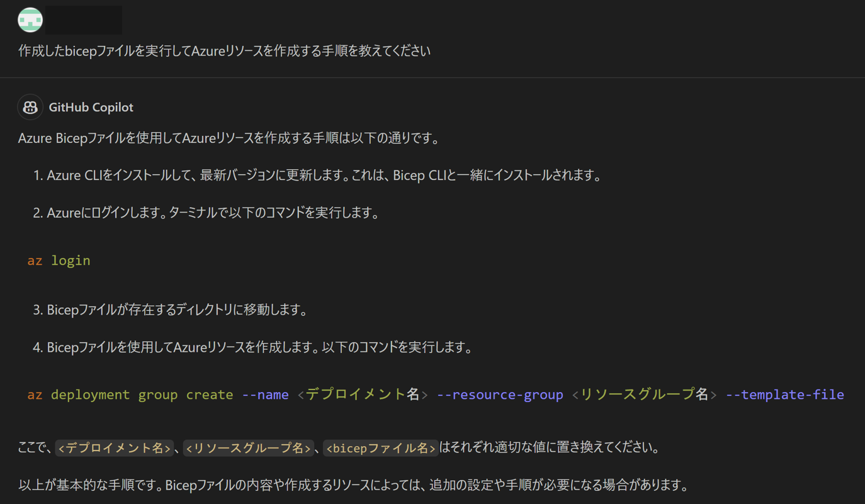This screenshot has width=865, height=504.
Task: Click the GitHub Copilot logo icon
Action: pos(30,107)
